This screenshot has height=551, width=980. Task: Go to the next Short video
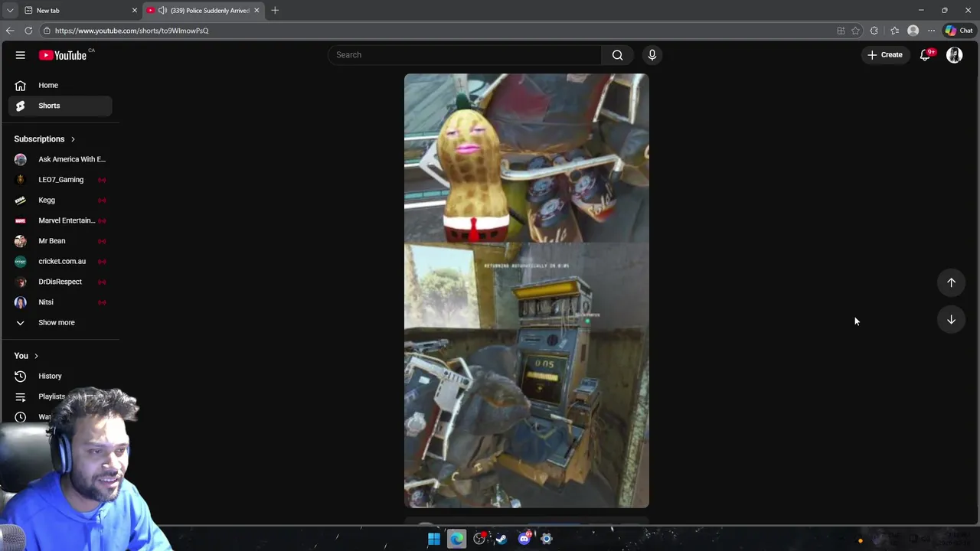coord(951,320)
